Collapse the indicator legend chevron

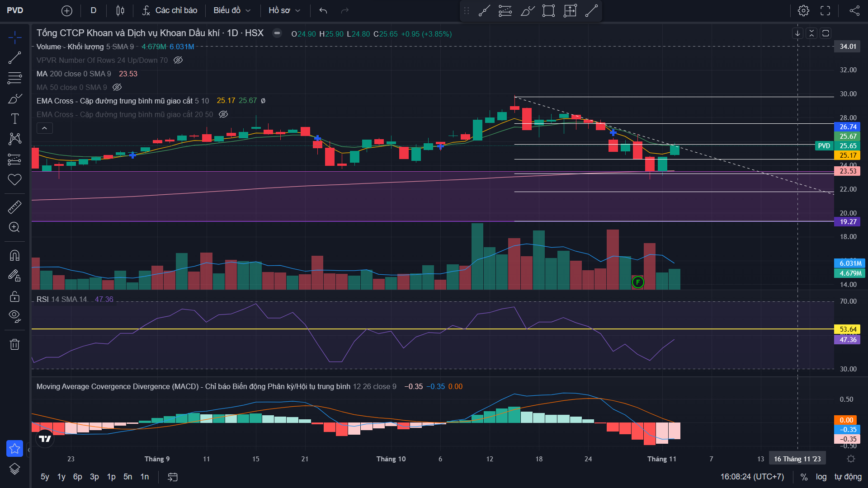(44, 128)
